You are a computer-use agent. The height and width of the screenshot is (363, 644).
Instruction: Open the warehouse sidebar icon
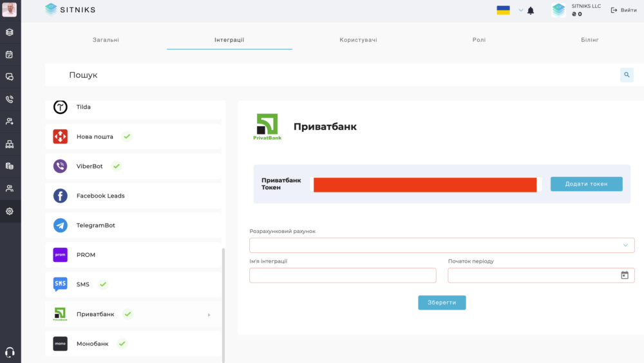coord(10,144)
